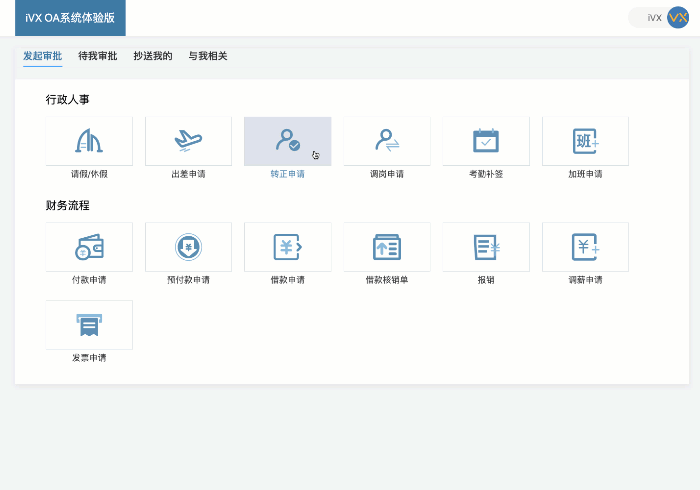This screenshot has width=700, height=490.
Task: Open the 请假/休假 leave request icon
Action: click(x=89, y=141)
